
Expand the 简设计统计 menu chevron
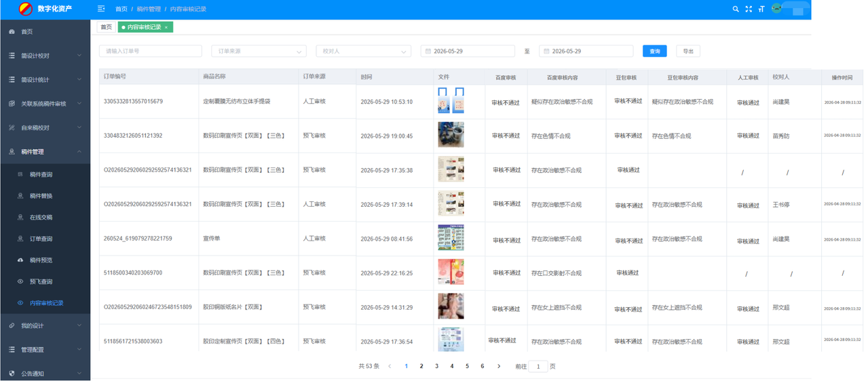pyautogui.click(x=79, y=80)
